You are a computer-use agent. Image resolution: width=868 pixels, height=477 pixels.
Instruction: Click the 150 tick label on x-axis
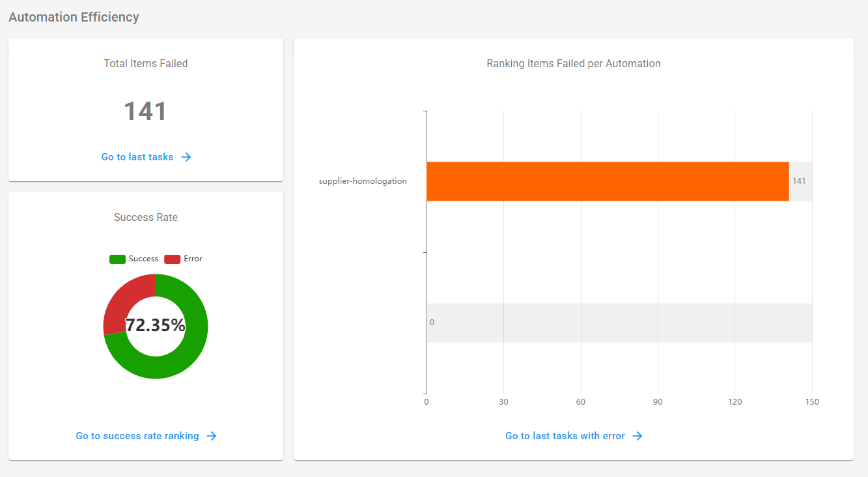click(812, 402)
